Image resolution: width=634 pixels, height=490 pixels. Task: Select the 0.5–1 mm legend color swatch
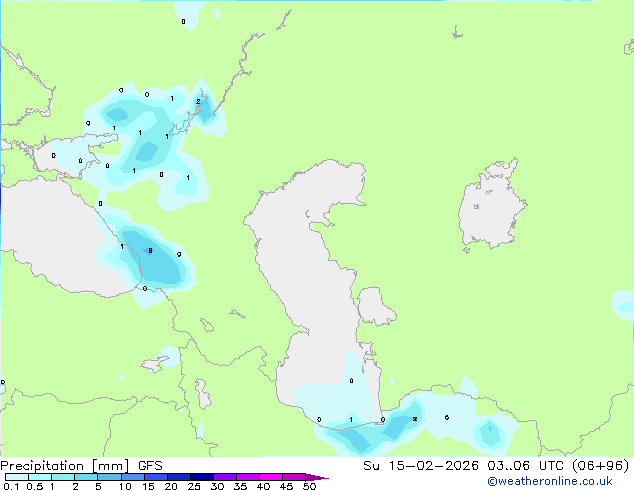coord(40,477)
